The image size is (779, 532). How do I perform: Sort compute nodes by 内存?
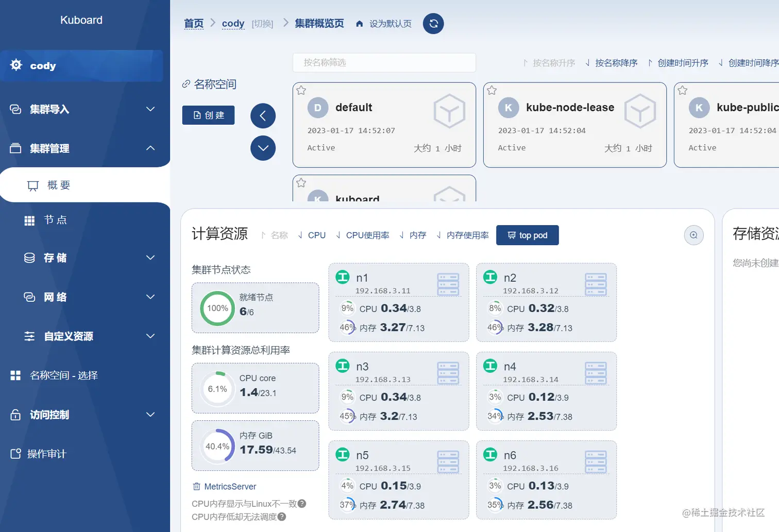point(412,235)
